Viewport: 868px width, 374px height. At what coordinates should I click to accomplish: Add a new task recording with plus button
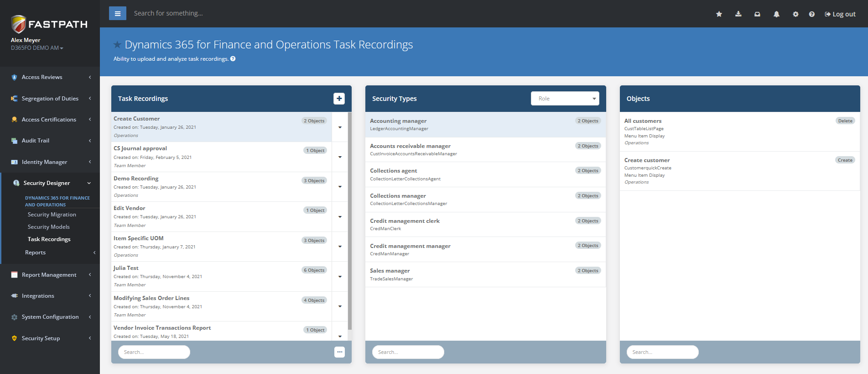point(339,99)
